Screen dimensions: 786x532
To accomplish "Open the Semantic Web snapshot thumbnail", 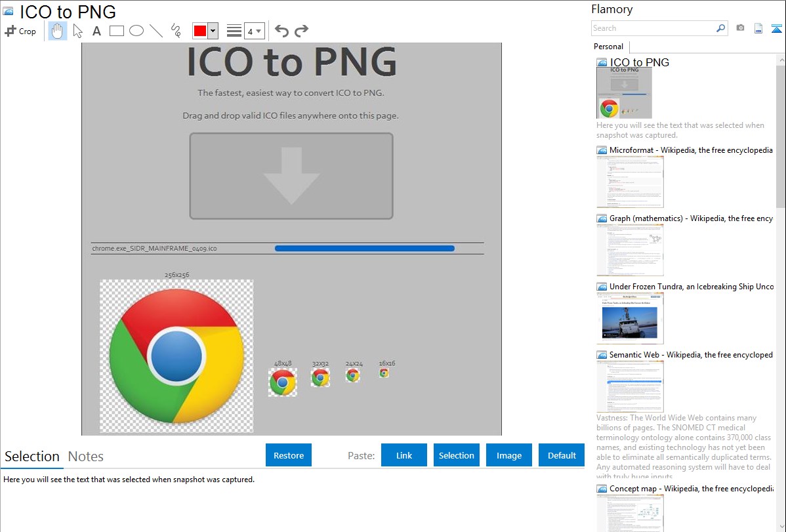I will pyautogui.click(x=630, y=386).
